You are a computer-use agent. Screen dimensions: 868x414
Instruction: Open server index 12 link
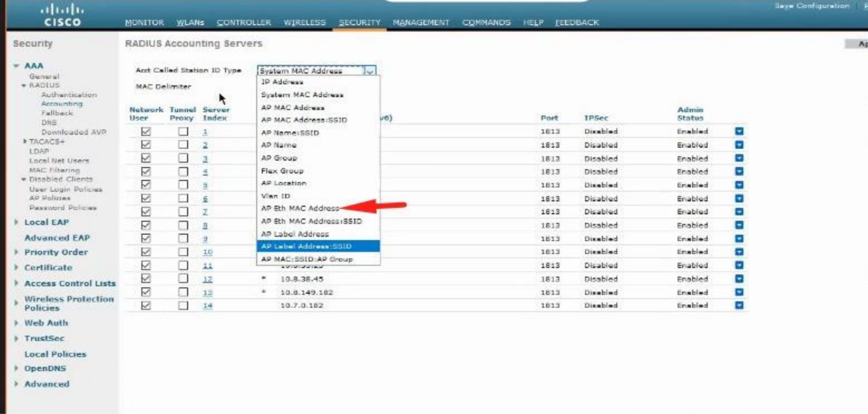(208, 279)
